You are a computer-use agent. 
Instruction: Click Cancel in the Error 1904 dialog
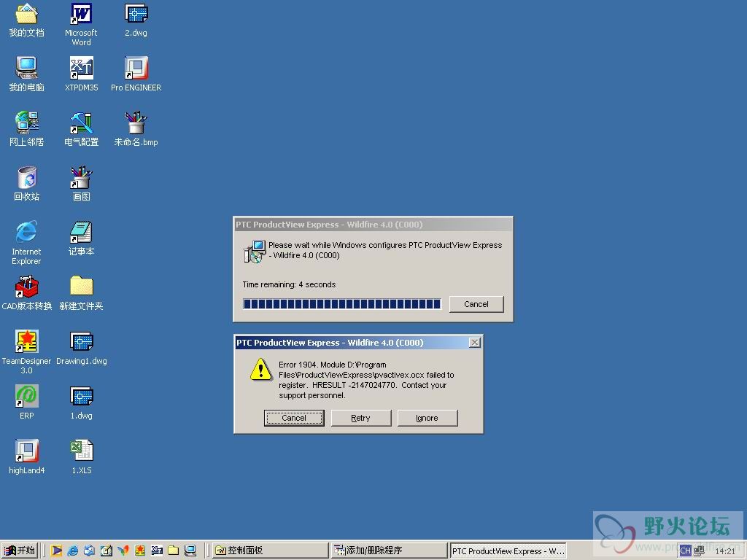tap(294, 418)
